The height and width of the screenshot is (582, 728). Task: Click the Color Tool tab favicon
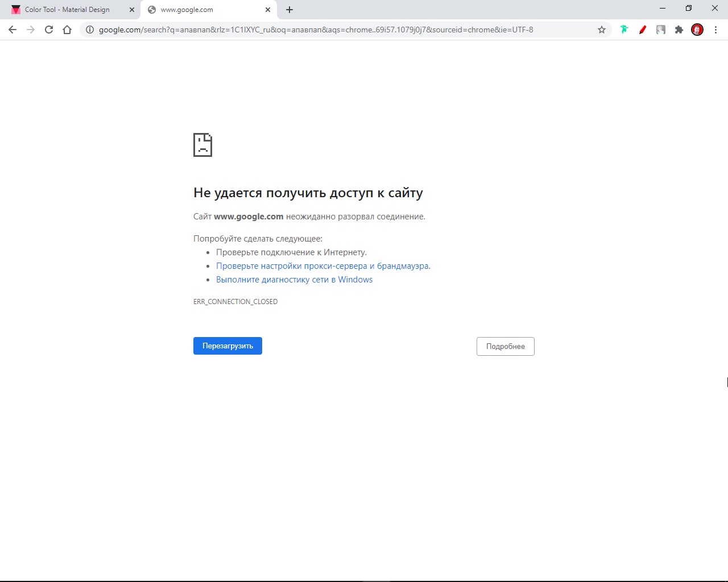(x=16, y=10)
